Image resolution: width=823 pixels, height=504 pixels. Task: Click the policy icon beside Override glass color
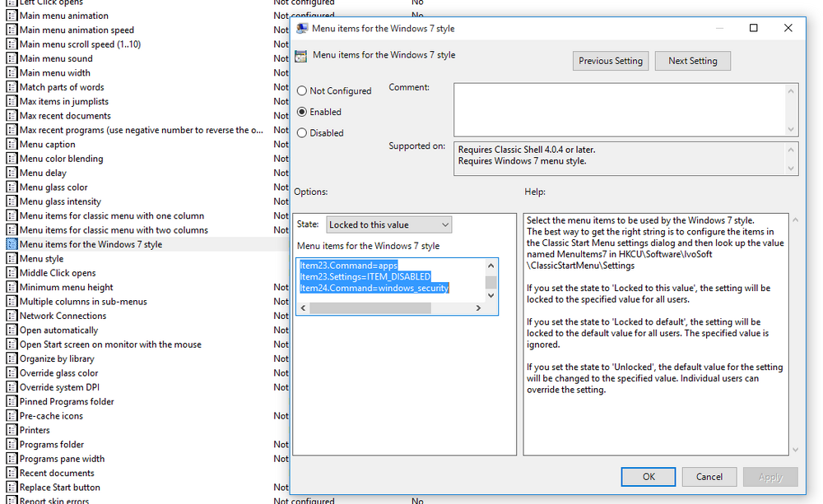pos(12,373)
